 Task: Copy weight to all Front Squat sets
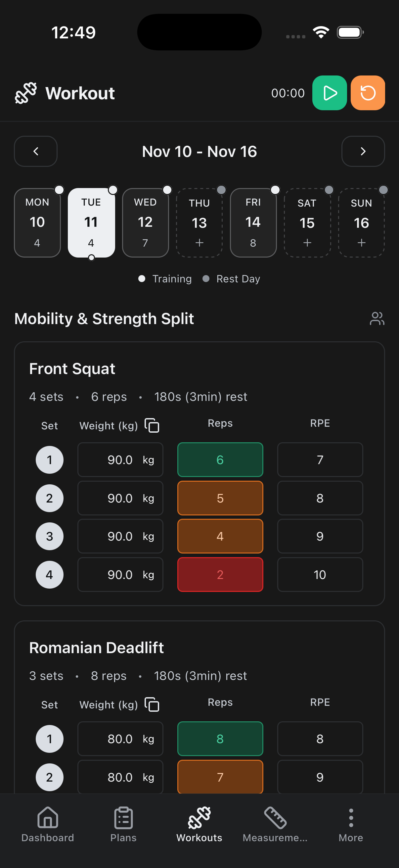coord(152,425)
